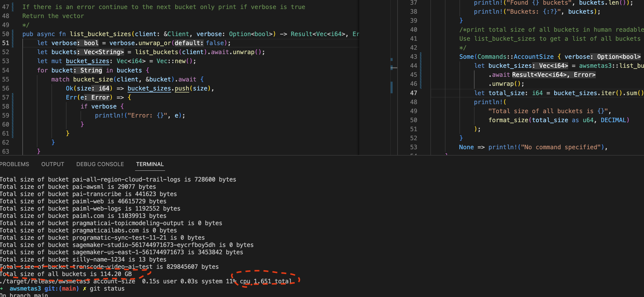Image resolution: width=644 pixels, height=297 pixels.
Task: Click terminal line for pai-all-region-cloud-trail-logs bucket
Action: pyautogui.click(x=118, y=179)
